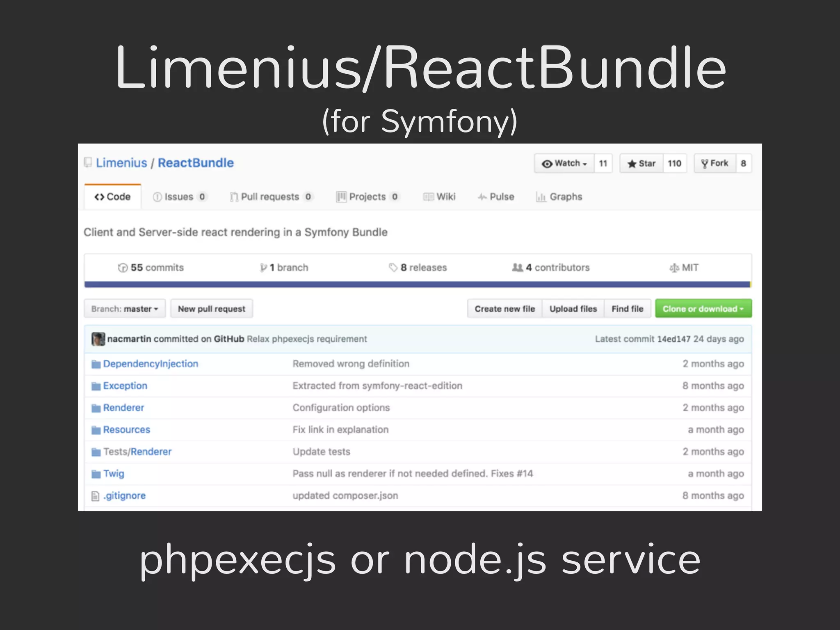Open 'Update tests' commit message
Image resolution: width=840 pixels, height=630 pixels.
pyautogui.click(x=322, y=452)
